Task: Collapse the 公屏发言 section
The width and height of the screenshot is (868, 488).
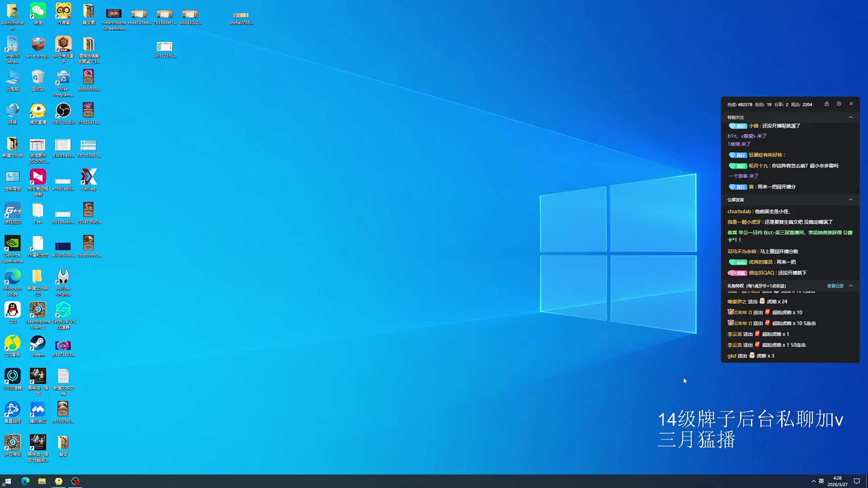Action: click(x=851, y=199)
